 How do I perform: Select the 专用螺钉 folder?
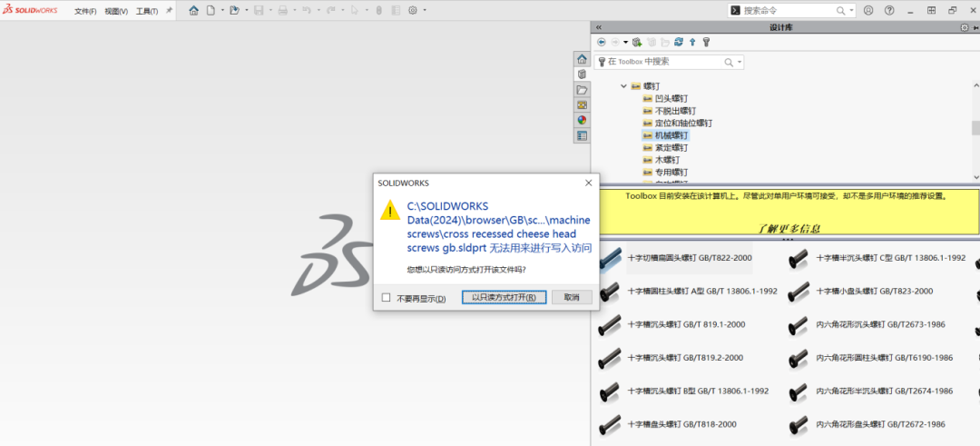(x=666, y=172)
